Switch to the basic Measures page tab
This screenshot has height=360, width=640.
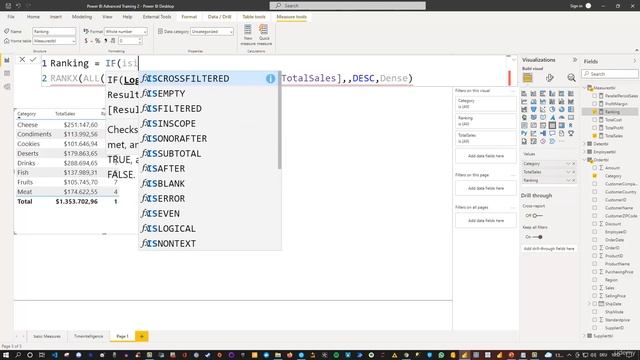pyautogui.click(x=47, y=336)
